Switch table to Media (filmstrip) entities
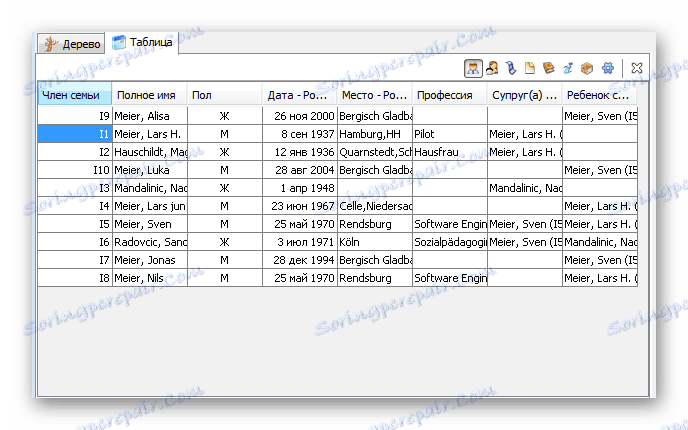The image size is (688, 430). coord(511,68)
